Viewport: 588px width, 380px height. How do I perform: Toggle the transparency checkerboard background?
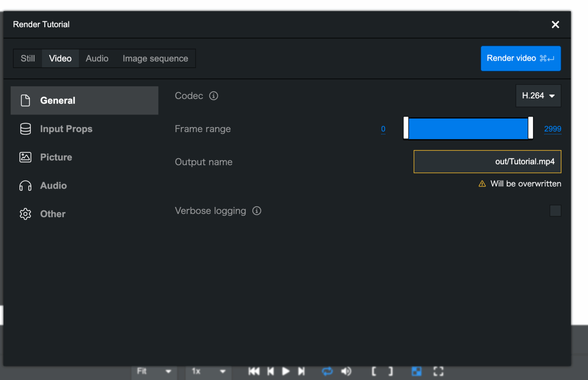coord(416,371)
